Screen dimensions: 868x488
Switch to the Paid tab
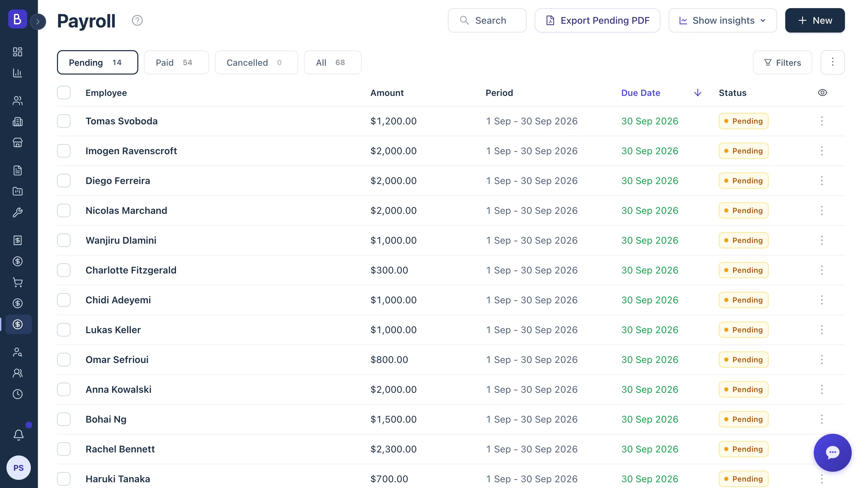(x=176, y=62)
